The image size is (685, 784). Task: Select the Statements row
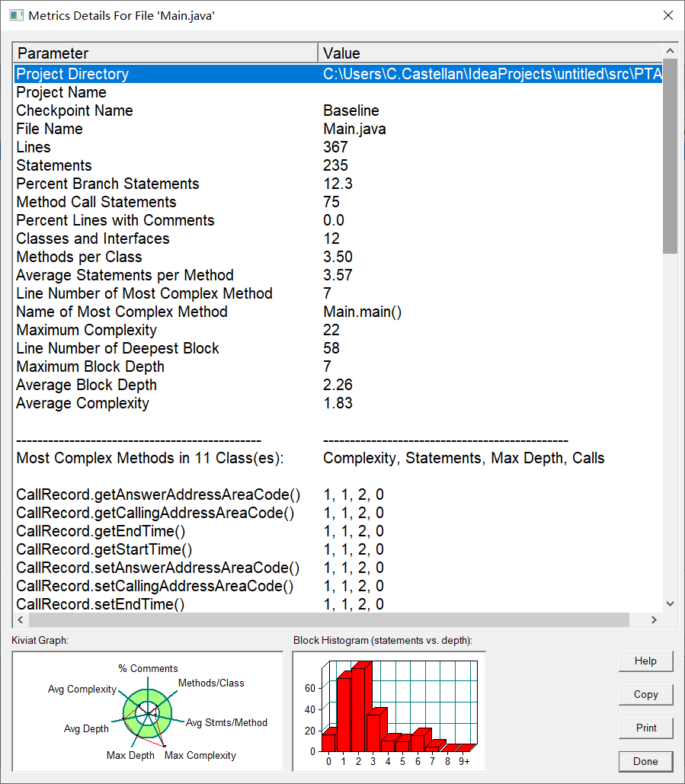(x=338, y=165)
